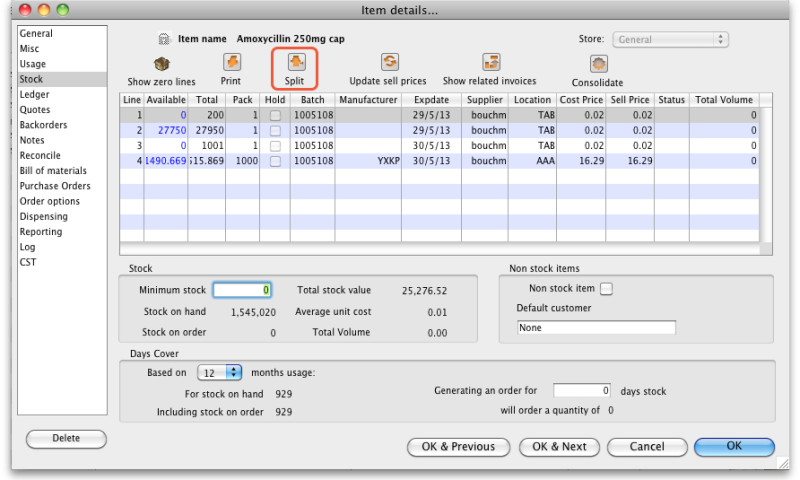The height and width of the screenshot is (480, 800).
Task: Open the months usage dropdown
Action: pos(220,372)
